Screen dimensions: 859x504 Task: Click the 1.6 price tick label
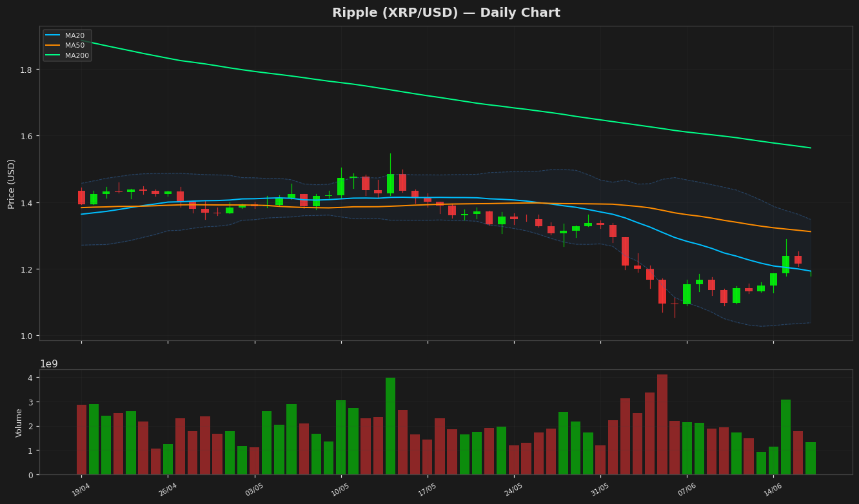(28, 136)
